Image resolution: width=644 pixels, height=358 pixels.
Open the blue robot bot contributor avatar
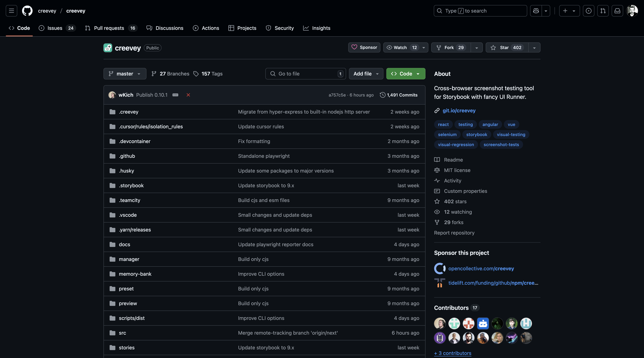(483, 323)
